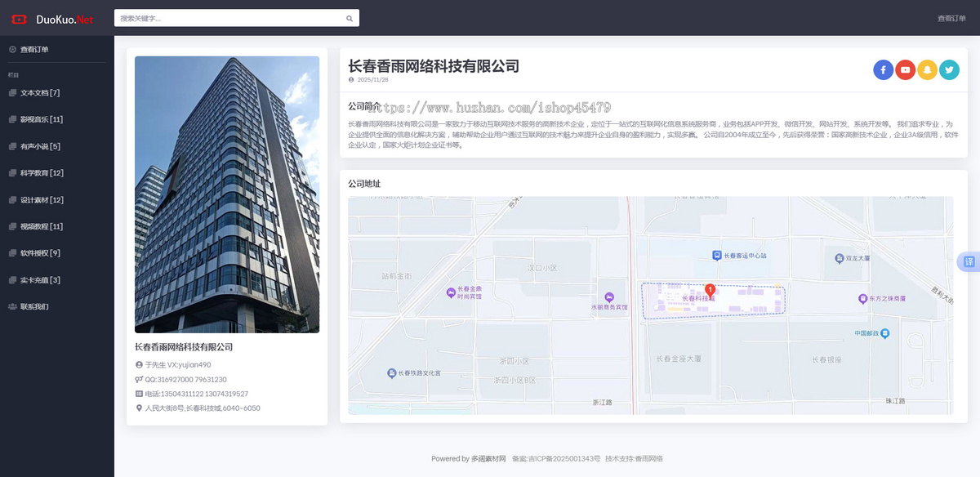
Task: Click the 长春铁路文化宫 map marker
Action: coord(392,373)
